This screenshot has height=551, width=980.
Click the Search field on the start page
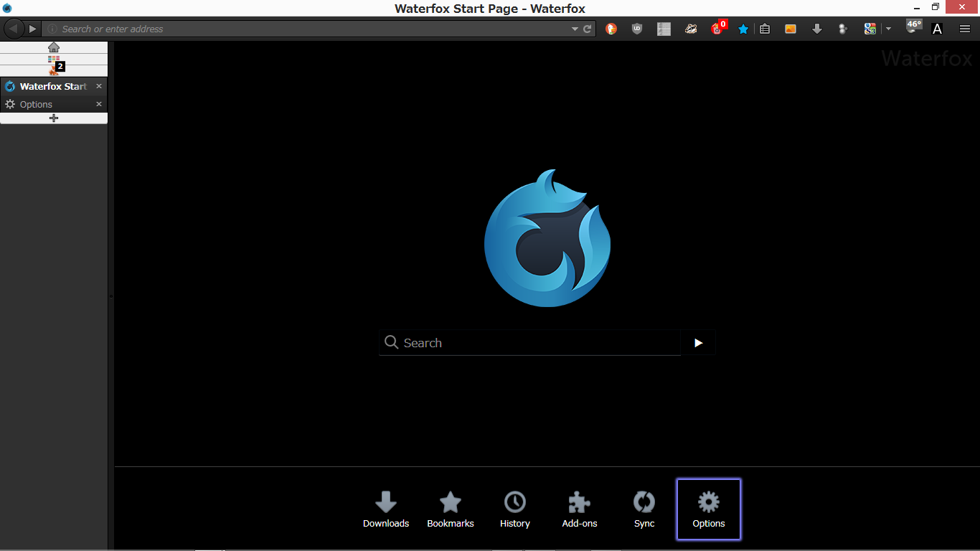point(531,343)
